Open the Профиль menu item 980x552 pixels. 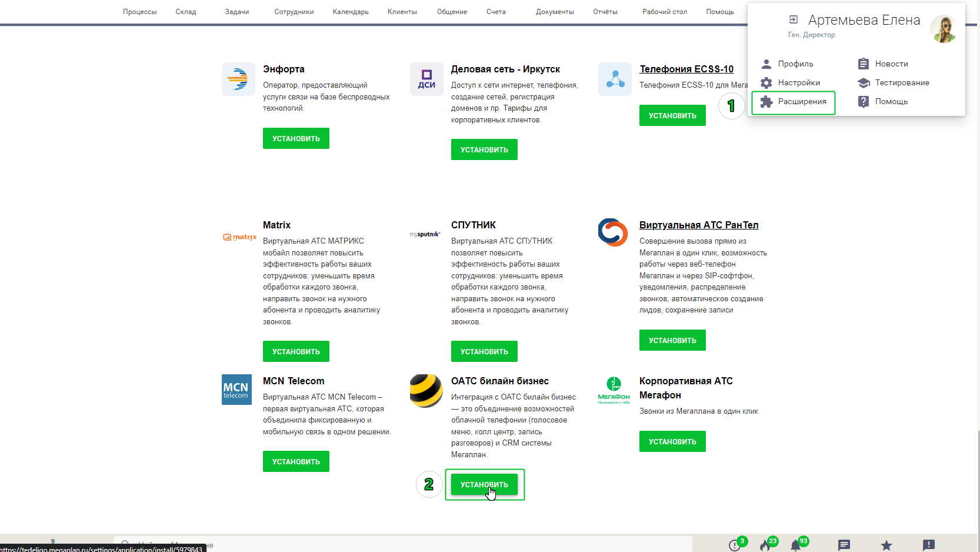click(x=795, y=64)
